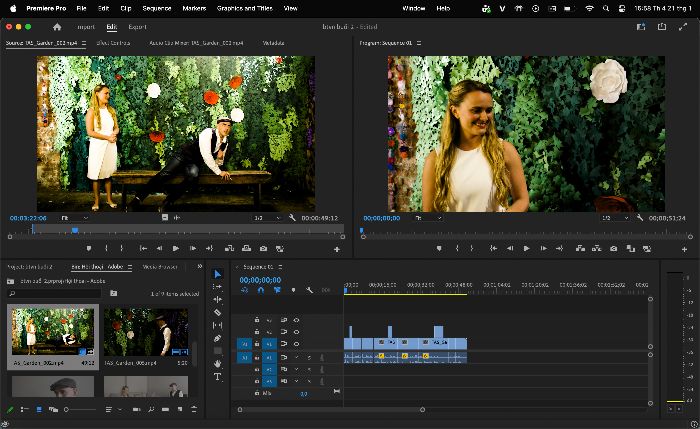Select the Razor tool
This screenshot has height=429, width=700.
[x=217, y=312]
